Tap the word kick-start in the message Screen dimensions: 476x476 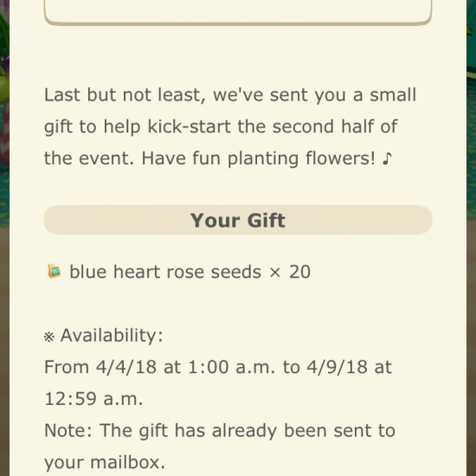pyautogui.click(x=190, y=126)
